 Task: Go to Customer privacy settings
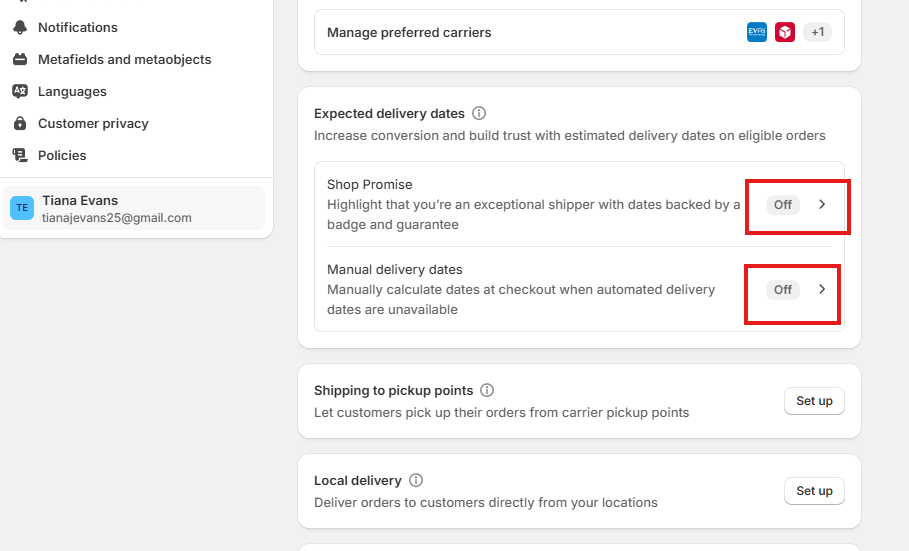point(93,124)
